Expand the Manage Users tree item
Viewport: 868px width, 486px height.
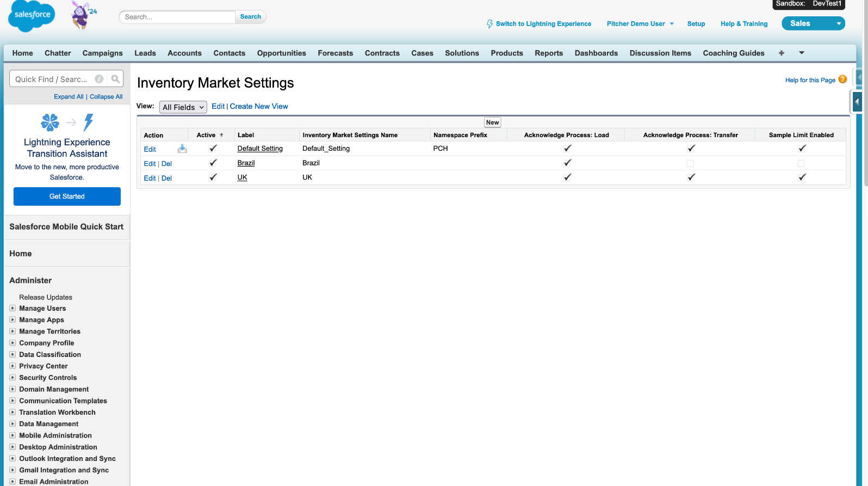(x=13, y=308)
